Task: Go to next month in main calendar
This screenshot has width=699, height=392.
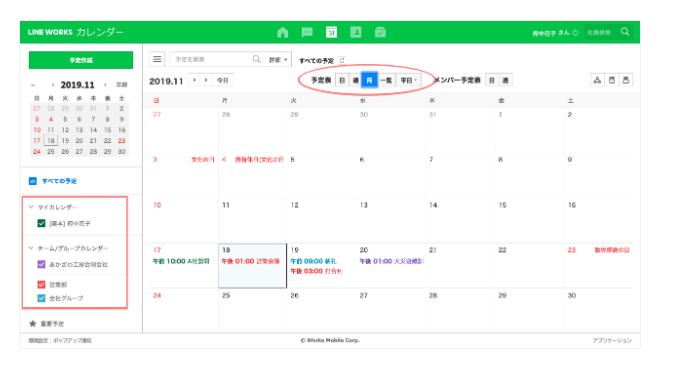Action: pyautogui.click(x=206, y=80)
